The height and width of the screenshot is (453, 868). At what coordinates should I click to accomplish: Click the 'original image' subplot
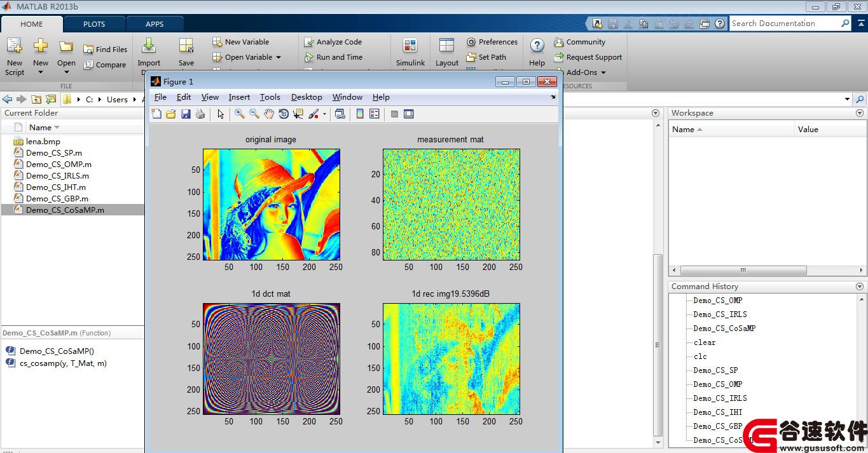(x=272, y=205)
